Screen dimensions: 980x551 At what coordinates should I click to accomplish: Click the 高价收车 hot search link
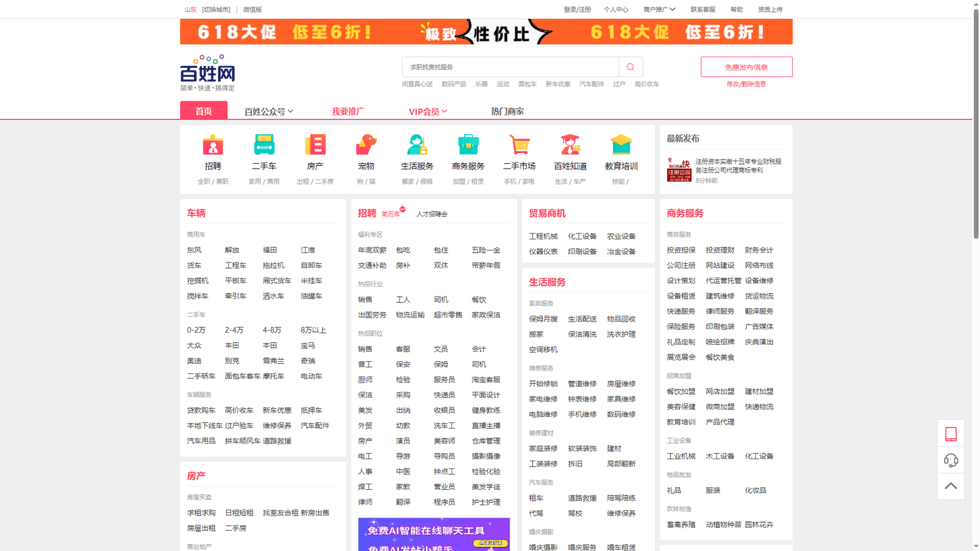647,84
